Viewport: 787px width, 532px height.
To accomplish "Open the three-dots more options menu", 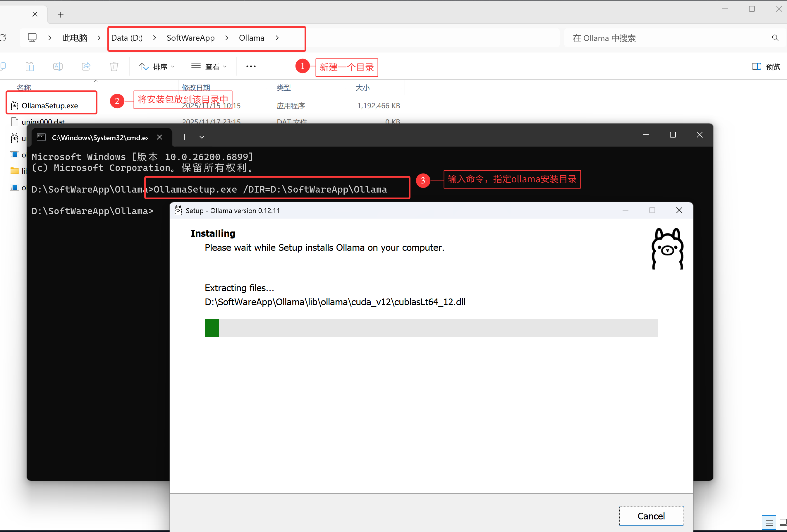I will click(x=251, y=66).
